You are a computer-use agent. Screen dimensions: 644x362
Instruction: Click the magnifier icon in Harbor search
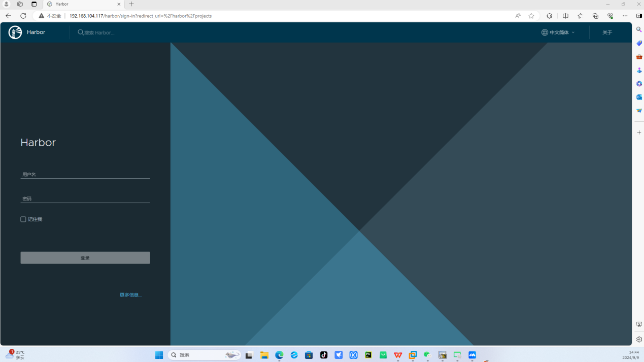click(x=81, y=32)
